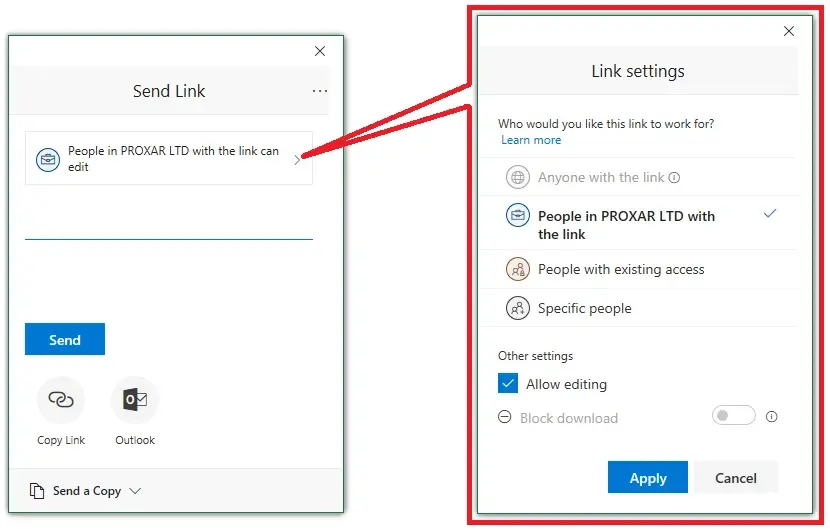Click the Send Link title
The height and width of the screenshot is (530, 830).
click(169, 91)
